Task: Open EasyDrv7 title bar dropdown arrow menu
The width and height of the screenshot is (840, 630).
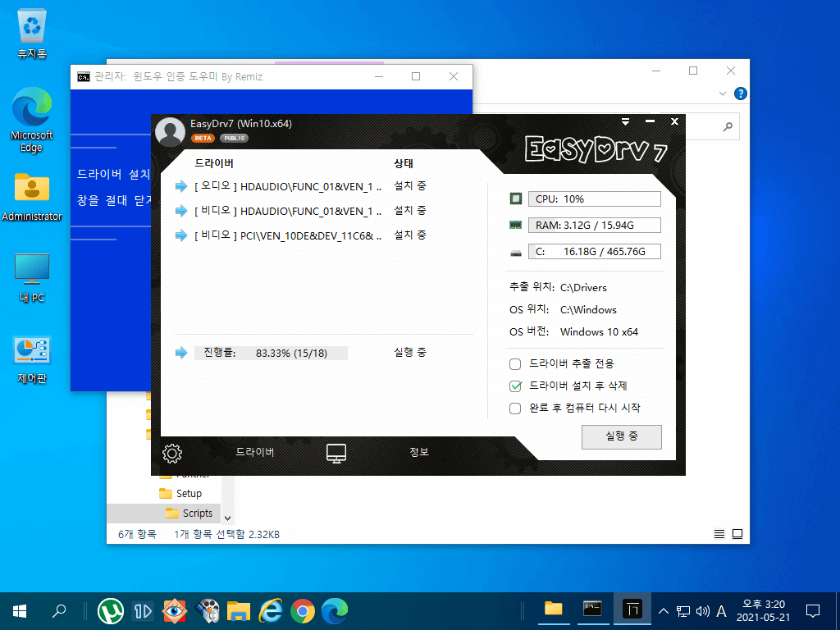Action: [x=625, y=122]
